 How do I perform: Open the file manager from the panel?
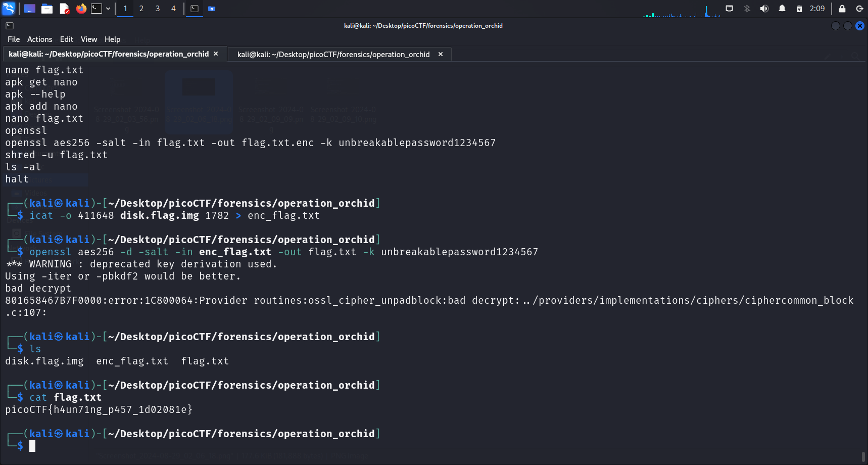(x=47, y=9)
